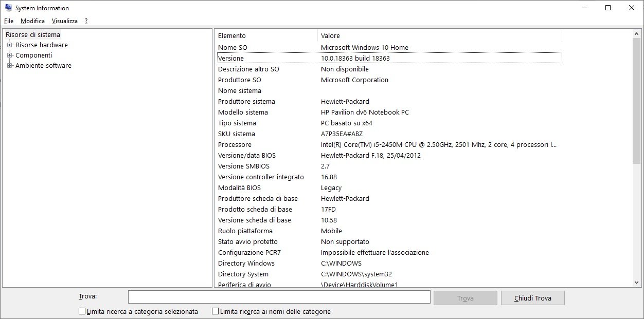The width and height of the screenshot is (644, 319).
Task: Select Versione controller integrato row
Action: pos(389,177)
